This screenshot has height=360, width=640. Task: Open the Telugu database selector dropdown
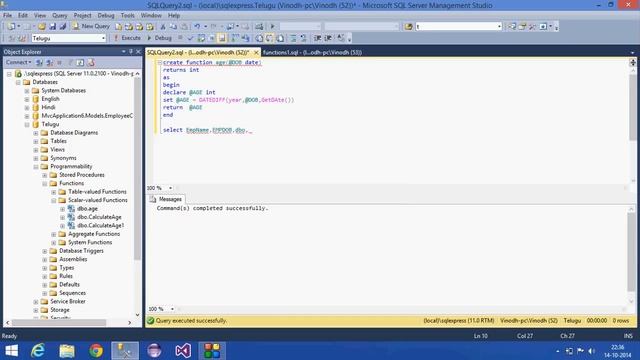[103, 38]
